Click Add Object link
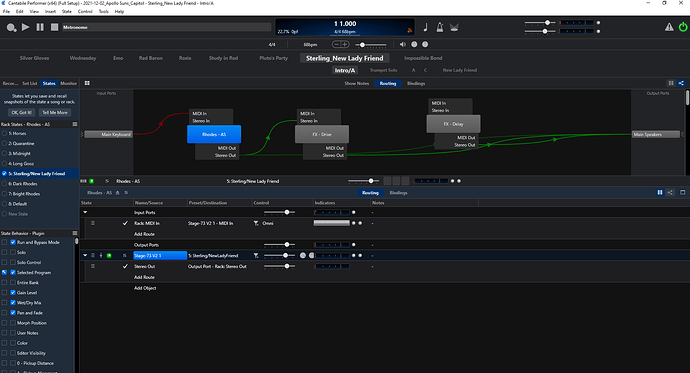The height and width of the screenshot is (373, 690). pyautogui.click(x=145, y=288)
